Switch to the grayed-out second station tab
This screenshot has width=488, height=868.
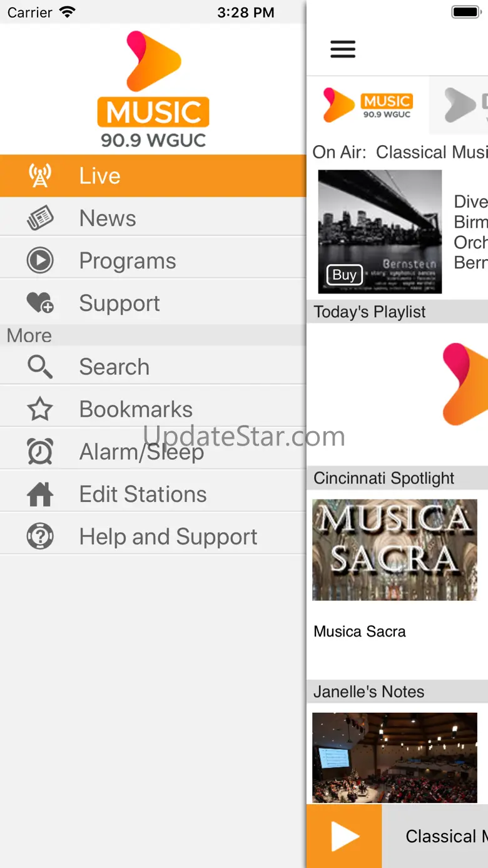[459, 105]
